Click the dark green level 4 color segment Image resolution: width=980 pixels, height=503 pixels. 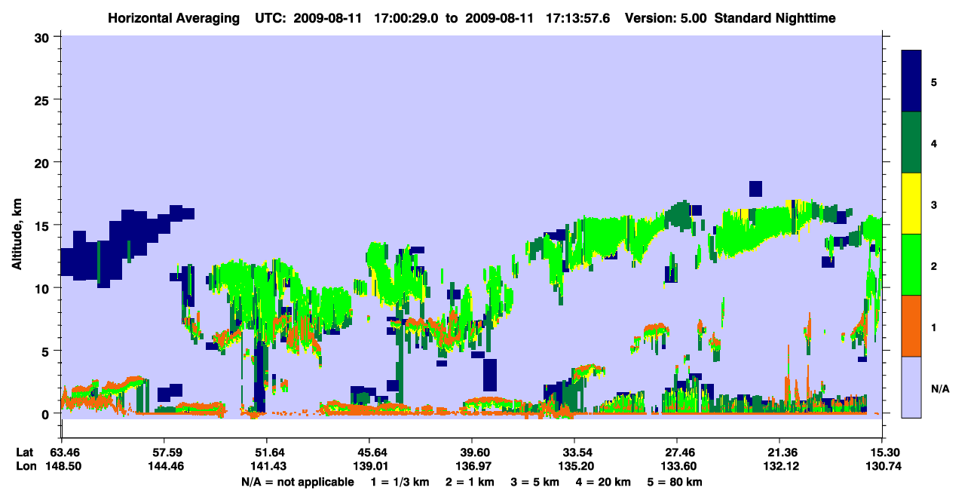pos(911,143)
